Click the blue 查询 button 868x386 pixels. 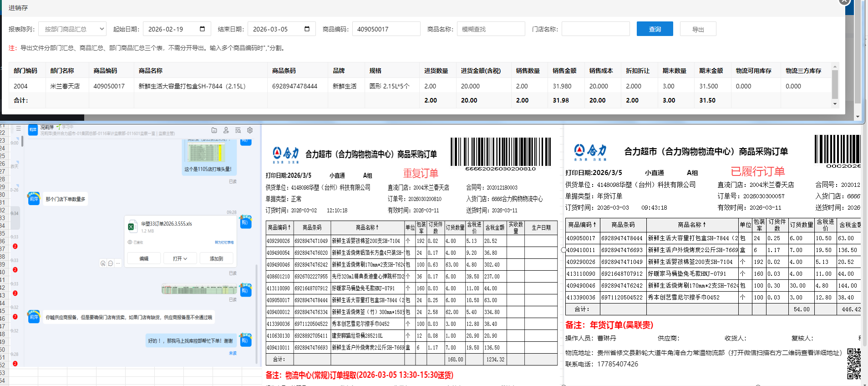(655, 29)
